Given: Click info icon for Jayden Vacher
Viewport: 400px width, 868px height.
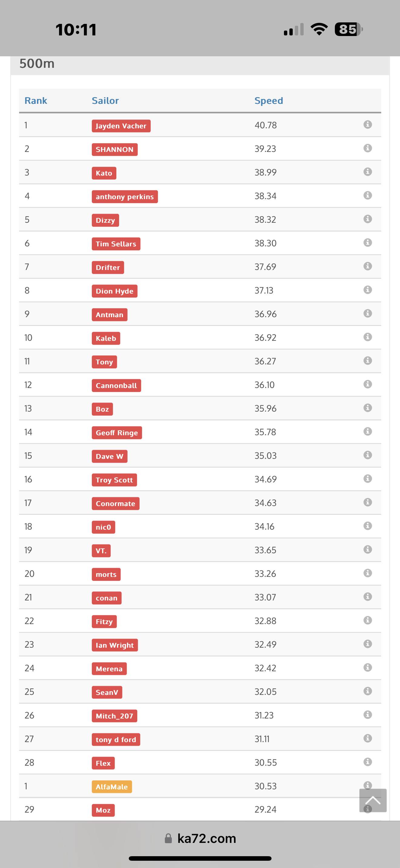Looking at the screenshot, I should 367,125.
